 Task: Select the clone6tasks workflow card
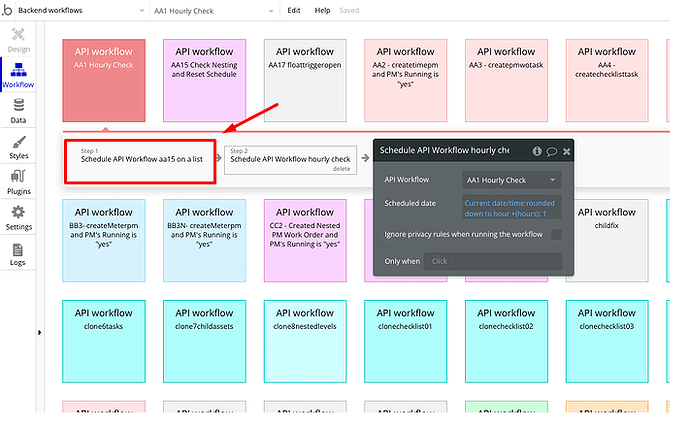(104, 342)
